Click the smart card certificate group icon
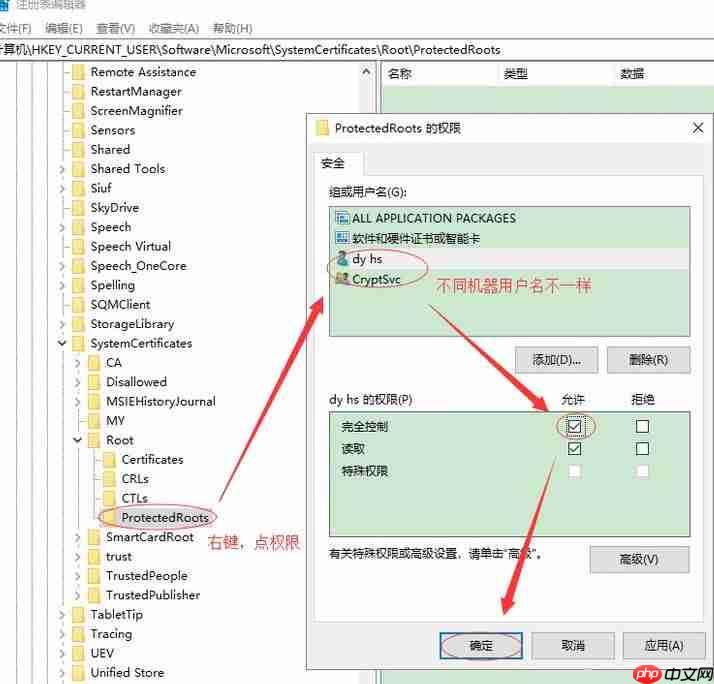The width and height of the screenshot is (714, 684). [x=342, y=238]
